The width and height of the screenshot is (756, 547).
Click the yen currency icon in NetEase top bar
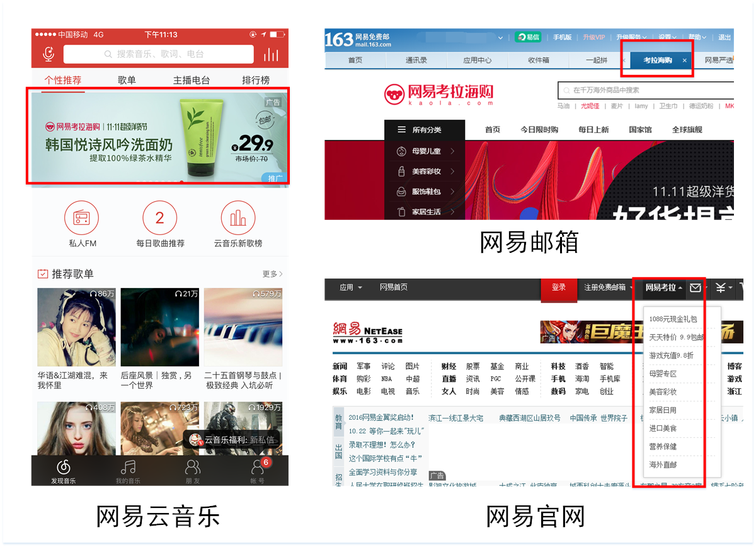(721, 288)
